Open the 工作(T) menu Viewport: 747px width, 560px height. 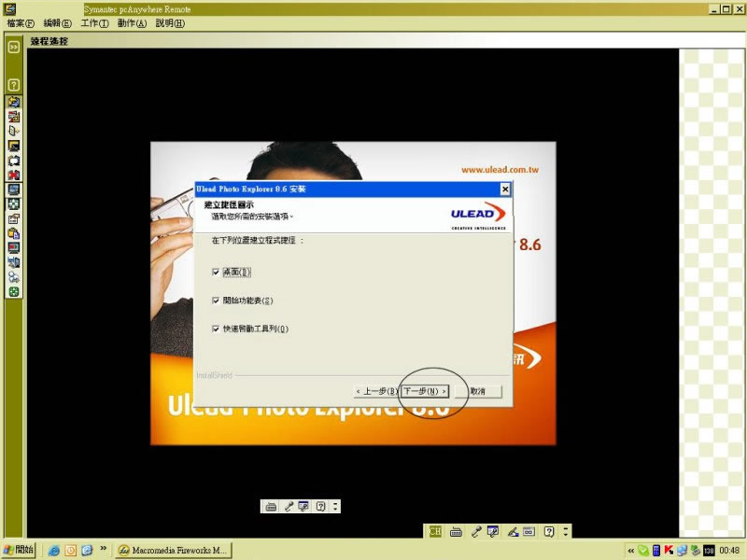(94, 23)
